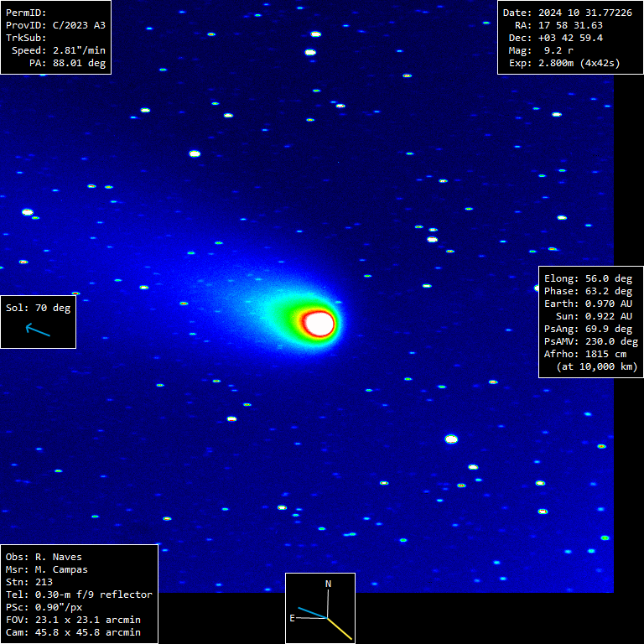Click the N label on the compass
The width and height of the screenshot is (644, 644).
coord(328,584)
